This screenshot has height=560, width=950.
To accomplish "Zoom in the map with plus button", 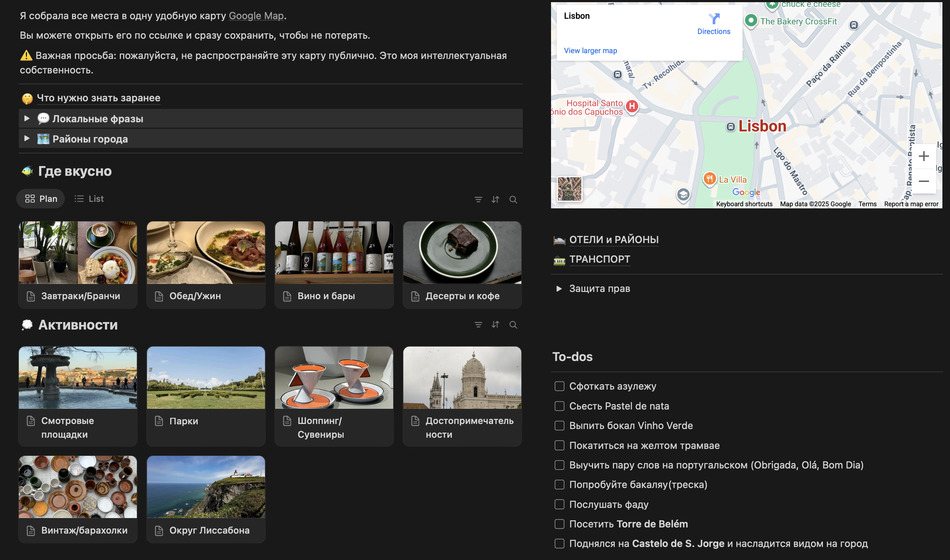I will 924,156.
